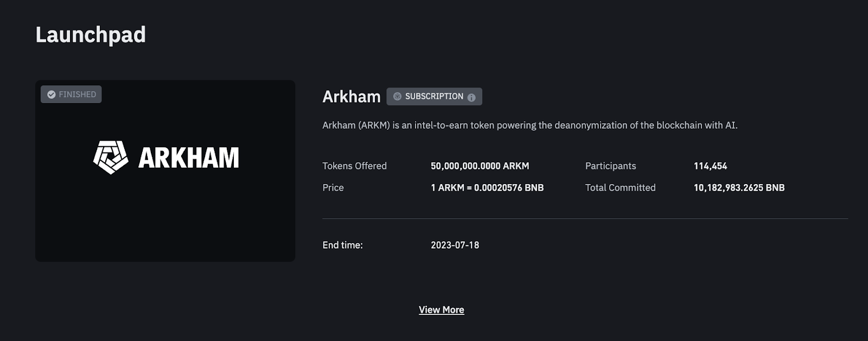Click the Arkham pentagon logo icon
This screenshot has width=868, height=341.
pyautogui.click(x=111, y=157)
